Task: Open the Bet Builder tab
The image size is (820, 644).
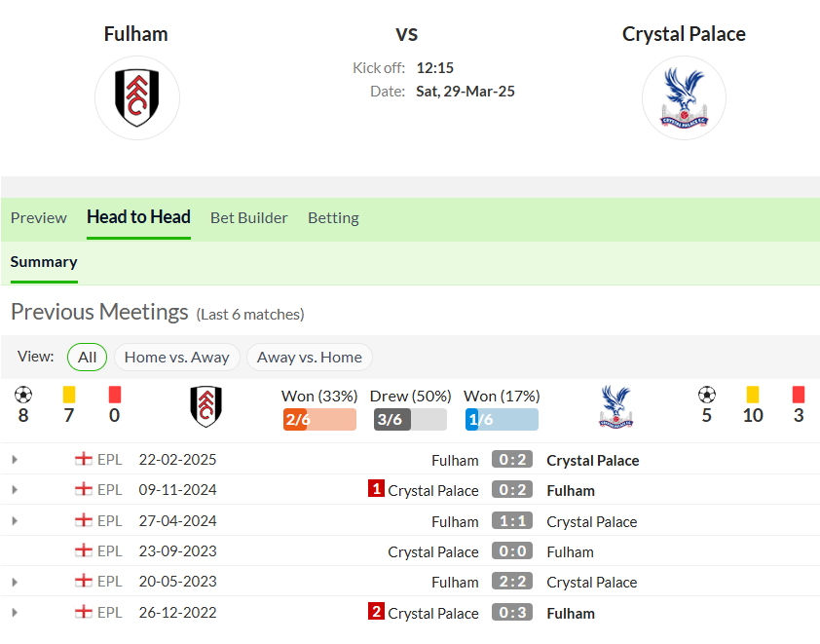Action: (249, 218)
